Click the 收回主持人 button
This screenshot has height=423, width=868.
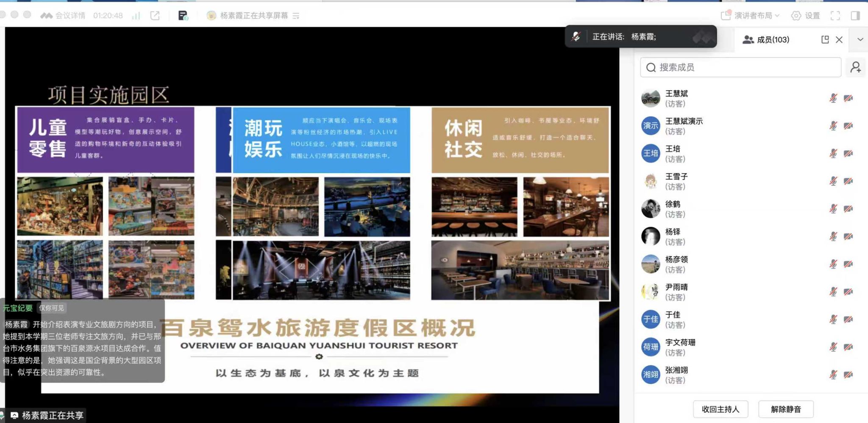point(721,409)
